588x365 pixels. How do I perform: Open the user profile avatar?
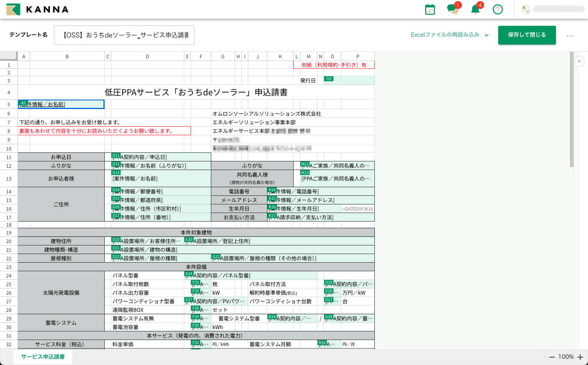point(526,9)
